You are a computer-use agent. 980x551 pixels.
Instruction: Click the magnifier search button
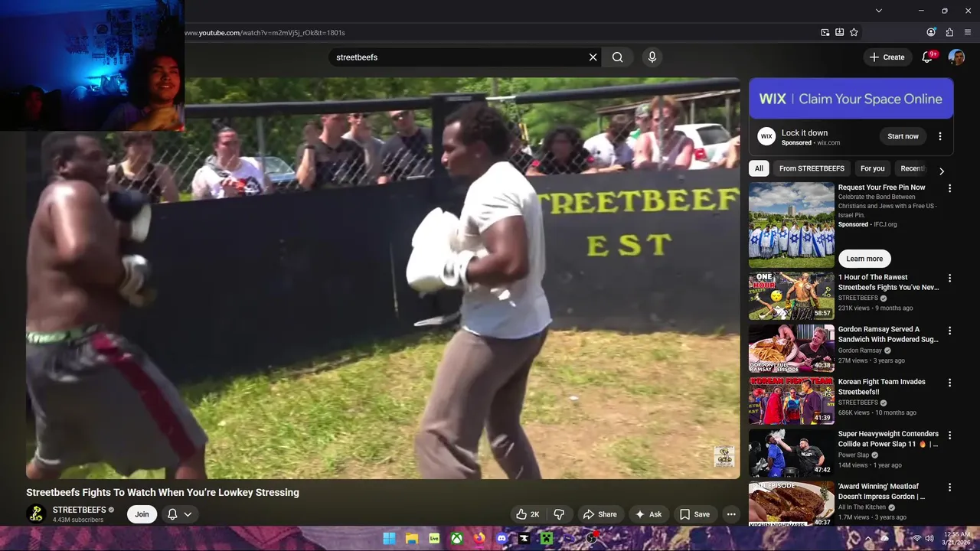[618, 57]
